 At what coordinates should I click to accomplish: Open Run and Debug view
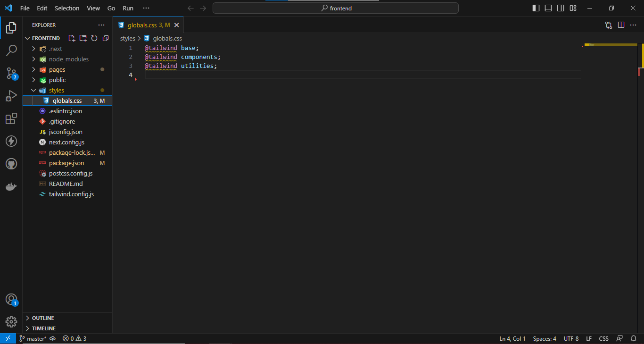coord(11,96)
